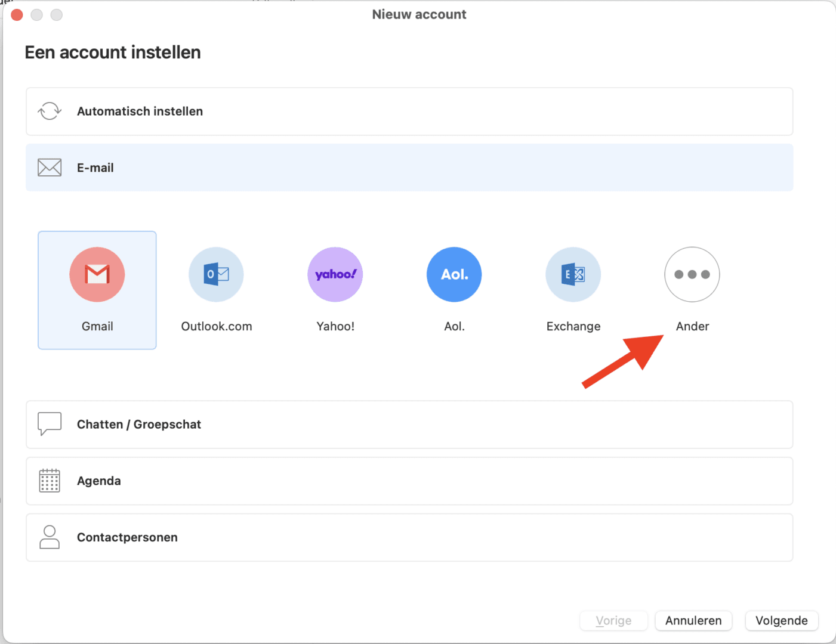Open the Agenda account setup
Image resolution: width=836 pixels, height=644 pixels.
click(409, 481)
